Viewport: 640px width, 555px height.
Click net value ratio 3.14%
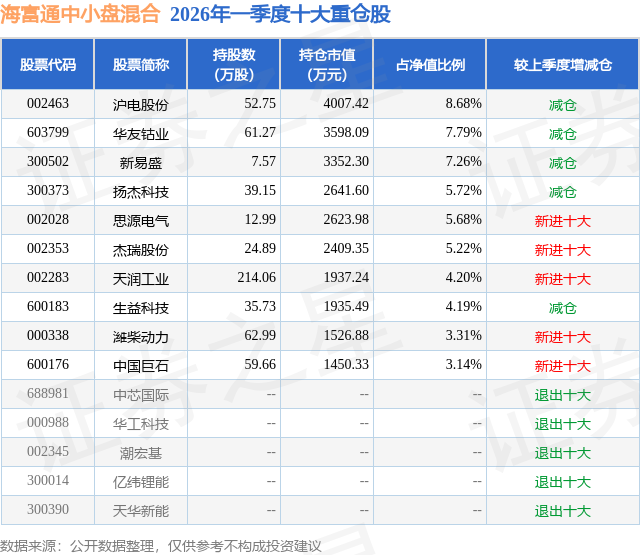(x=464, y=364)
